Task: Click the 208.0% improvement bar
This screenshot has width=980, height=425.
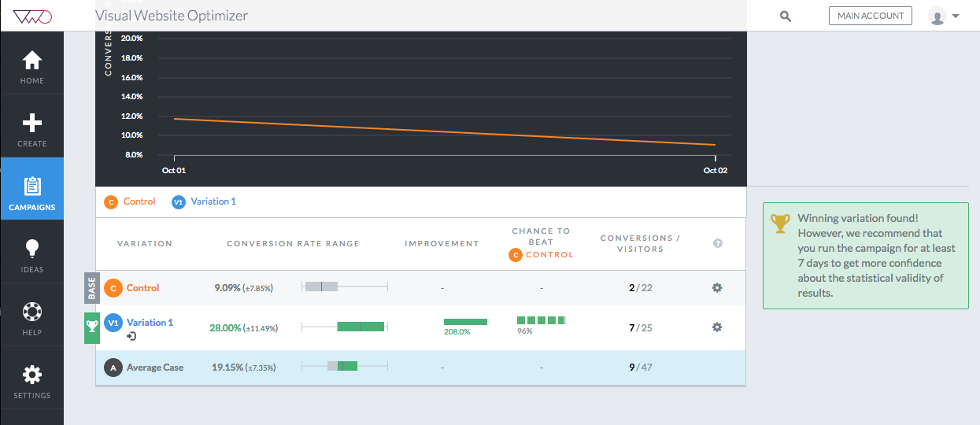Action: click(465, 322)
